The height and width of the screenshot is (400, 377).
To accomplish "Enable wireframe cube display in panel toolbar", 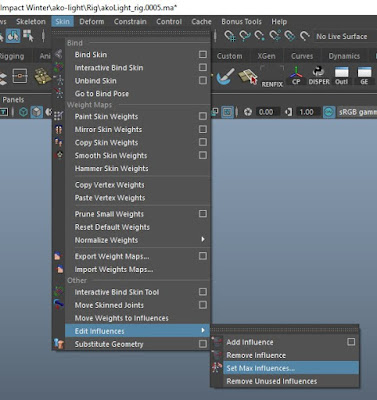I will coord(23,112).
